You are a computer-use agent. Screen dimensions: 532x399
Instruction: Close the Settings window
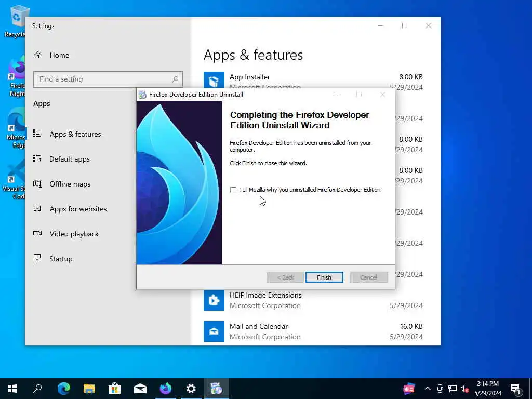pos(429,26)
